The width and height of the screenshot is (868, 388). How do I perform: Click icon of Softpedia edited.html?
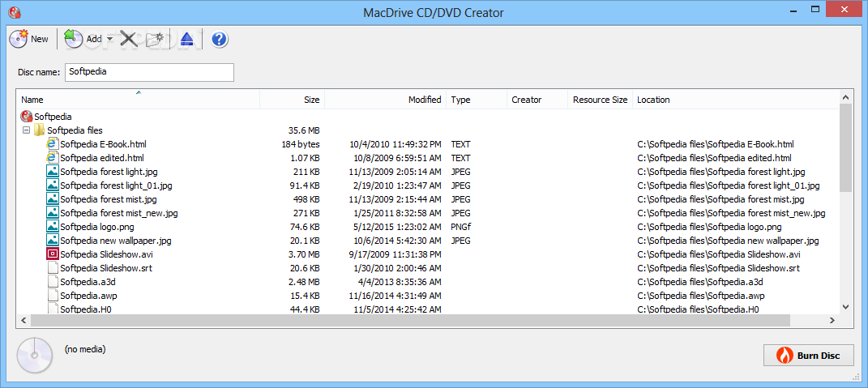(53, 158)
